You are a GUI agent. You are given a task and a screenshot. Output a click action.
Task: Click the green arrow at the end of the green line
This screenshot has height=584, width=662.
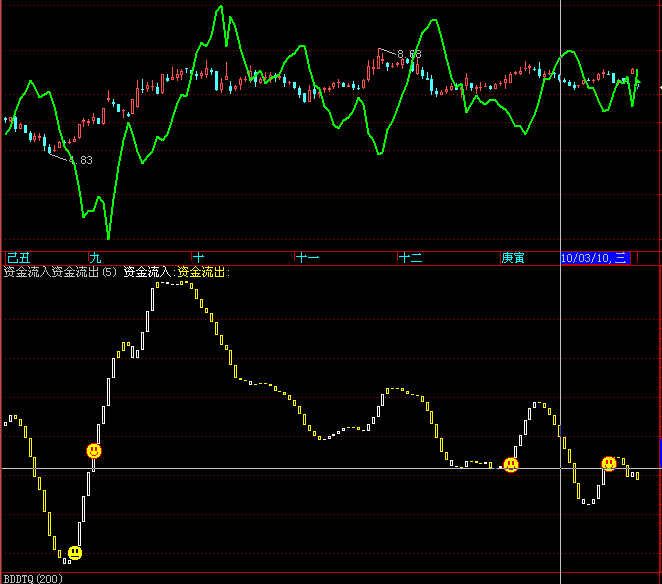point(638,80)
